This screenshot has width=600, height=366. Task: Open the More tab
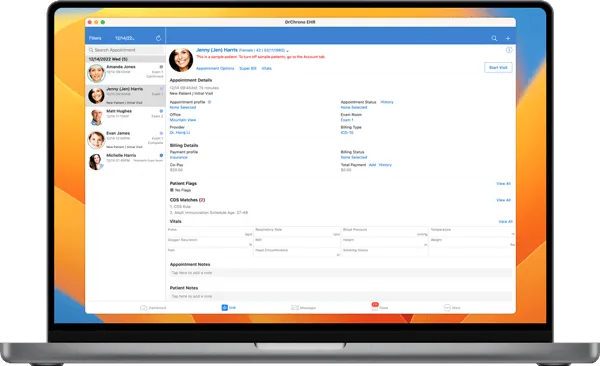pyautogui.click(x=452, y=308)
